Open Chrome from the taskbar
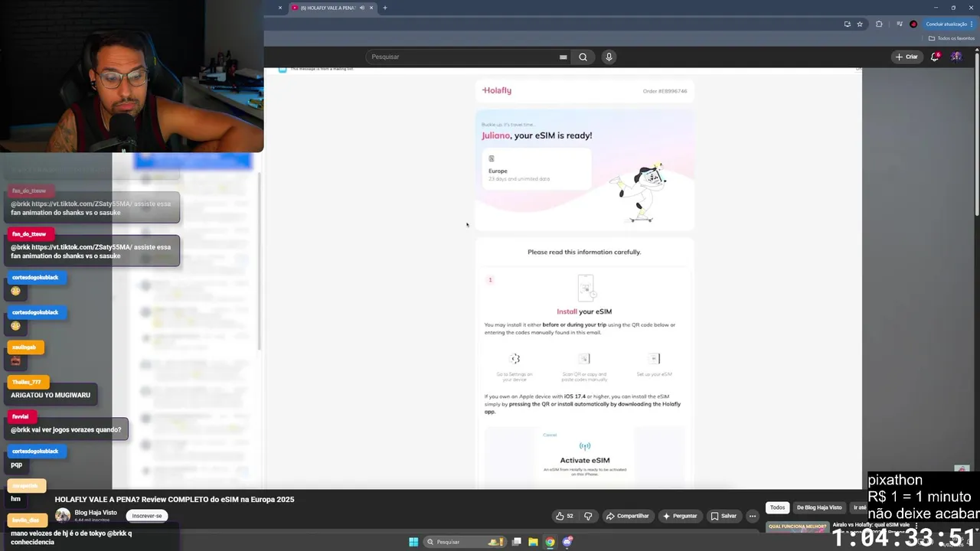This screenshot has height=551, width=980. pyautogui.click(x=550, y=542)
